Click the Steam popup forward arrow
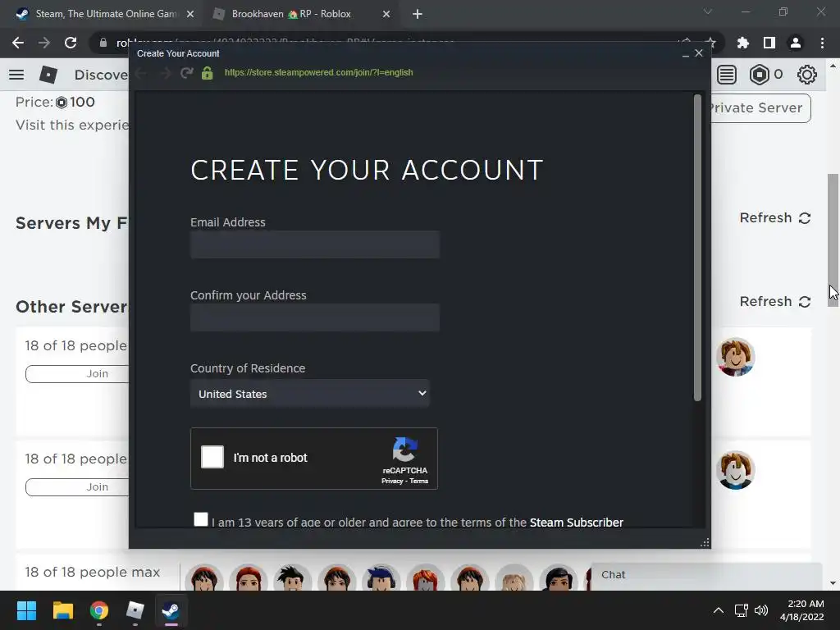This screenshot has width=840, height=630. click(x=164, y=73)
